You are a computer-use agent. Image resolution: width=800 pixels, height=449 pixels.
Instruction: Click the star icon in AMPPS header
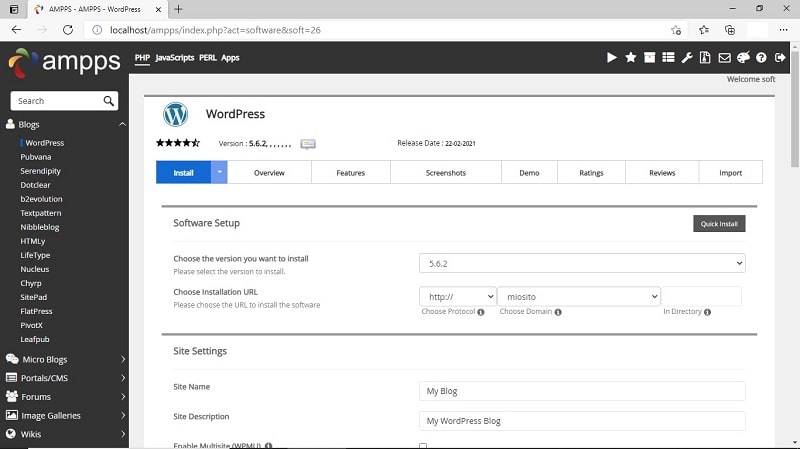(631, 58)
